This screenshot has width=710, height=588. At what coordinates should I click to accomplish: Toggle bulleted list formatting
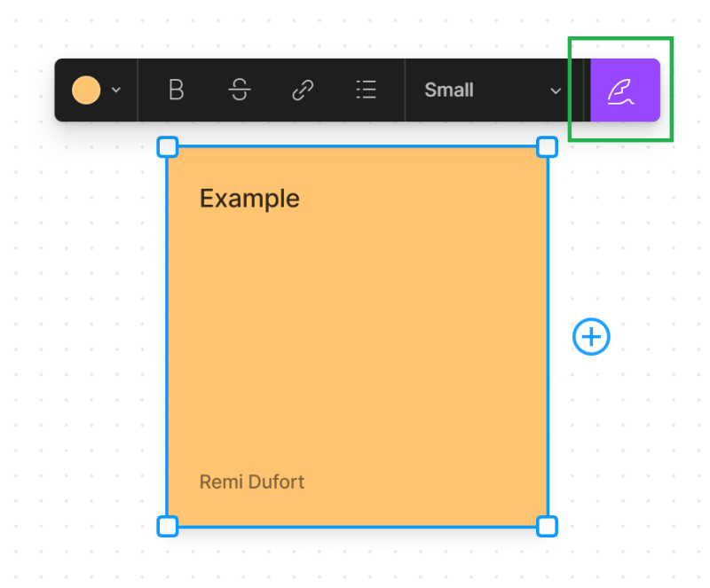click(x=366, y=90)
